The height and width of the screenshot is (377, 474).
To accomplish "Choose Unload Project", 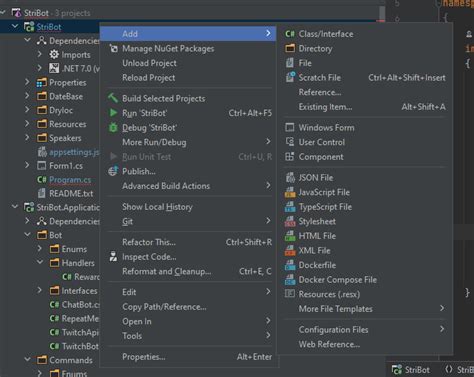I will 188,63.
